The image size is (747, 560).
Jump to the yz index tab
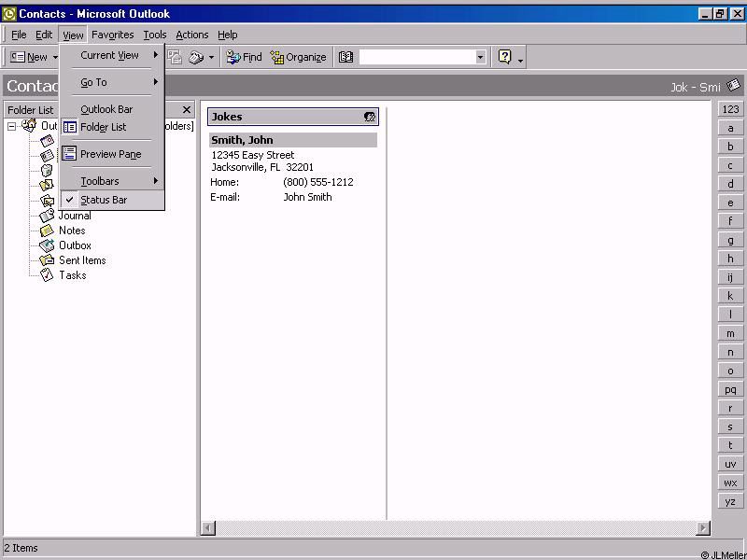[730, 501]
